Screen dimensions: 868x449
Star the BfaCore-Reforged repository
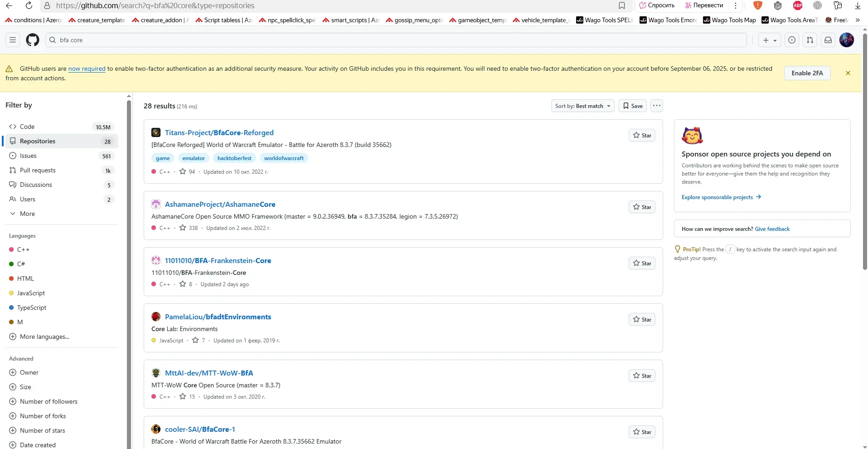pyautogui.click(x=642, y=135)
